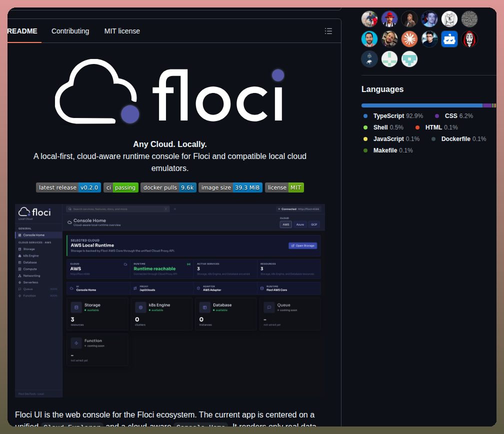Open the red-hooded mask avatar

coord(469,39)
